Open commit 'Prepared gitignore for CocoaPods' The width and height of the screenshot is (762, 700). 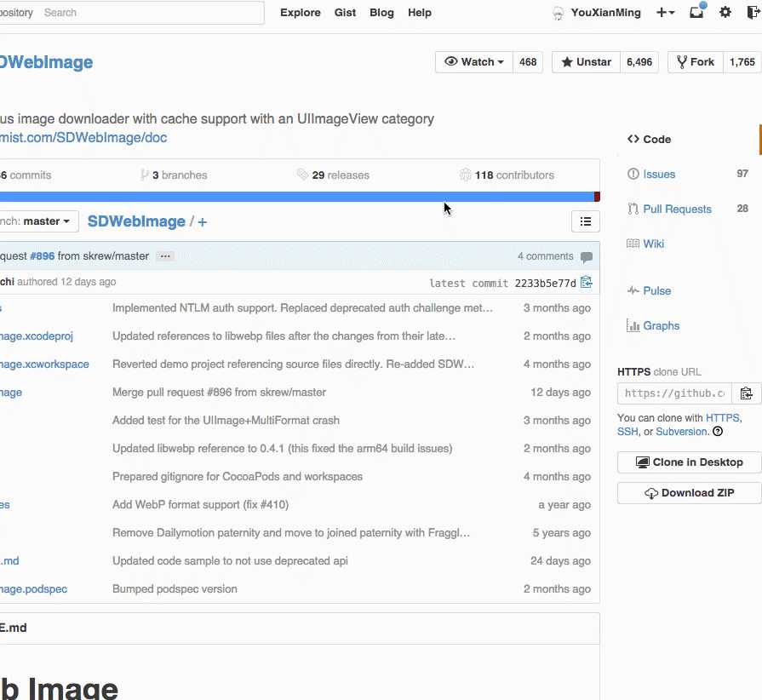coord(238,476)
